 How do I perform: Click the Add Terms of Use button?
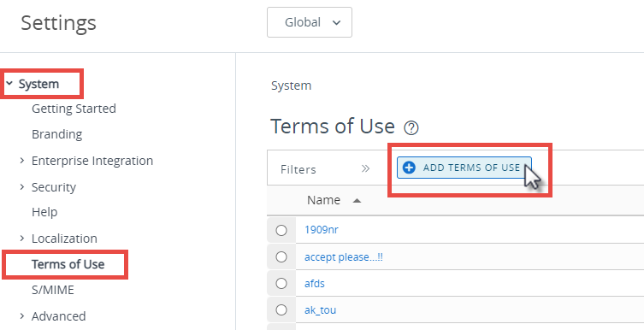464,168
